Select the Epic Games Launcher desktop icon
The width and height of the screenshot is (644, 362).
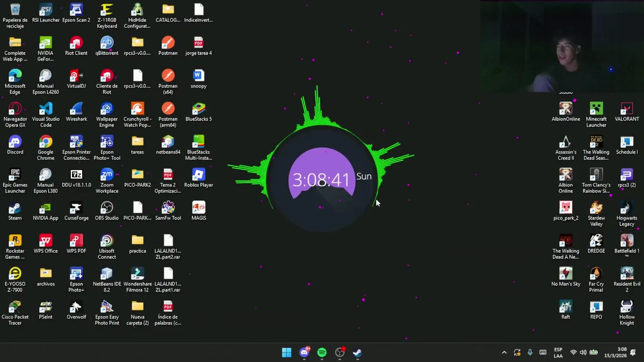coord(15,181)
